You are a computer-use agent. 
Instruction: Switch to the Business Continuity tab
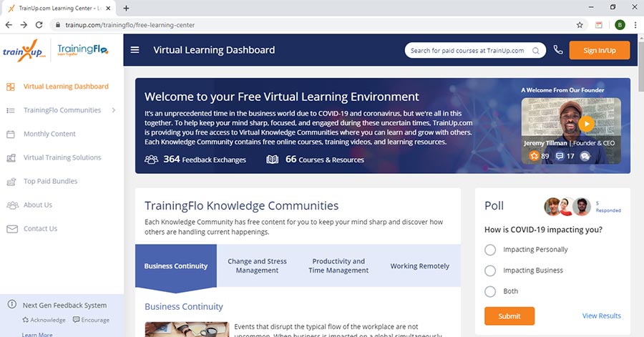coord(176,266)
